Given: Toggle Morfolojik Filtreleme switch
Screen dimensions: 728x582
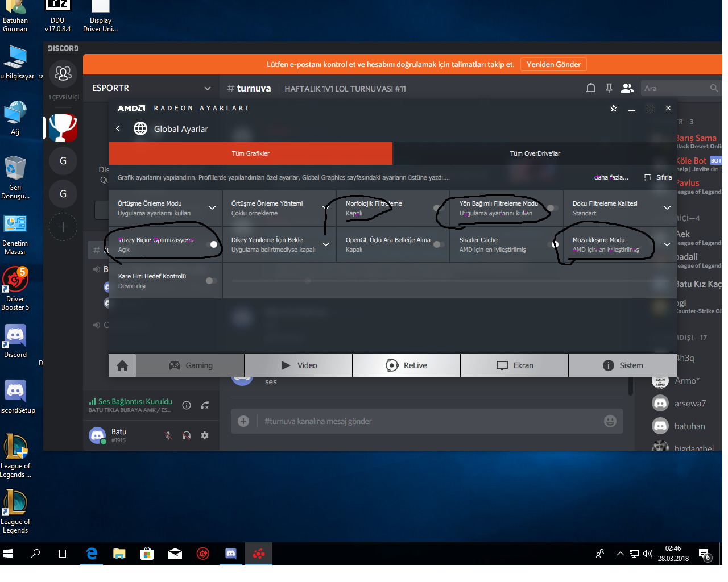Looking at the screenshot, I should (439, 208).
